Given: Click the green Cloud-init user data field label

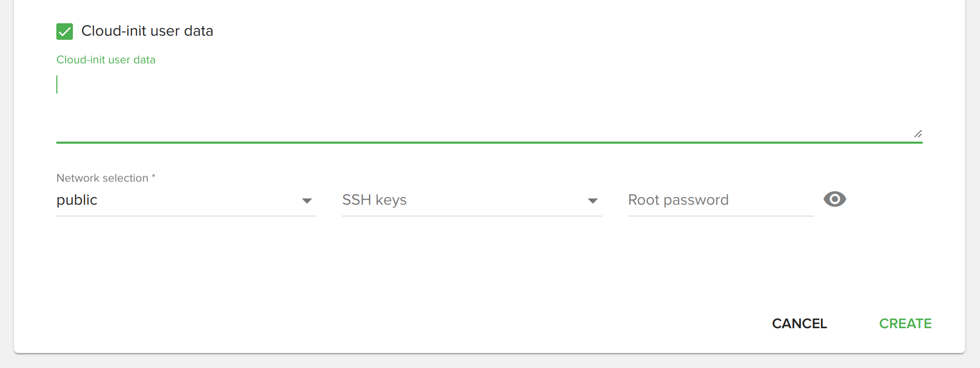Looking at the screenshot, I should tap(106, 60).
